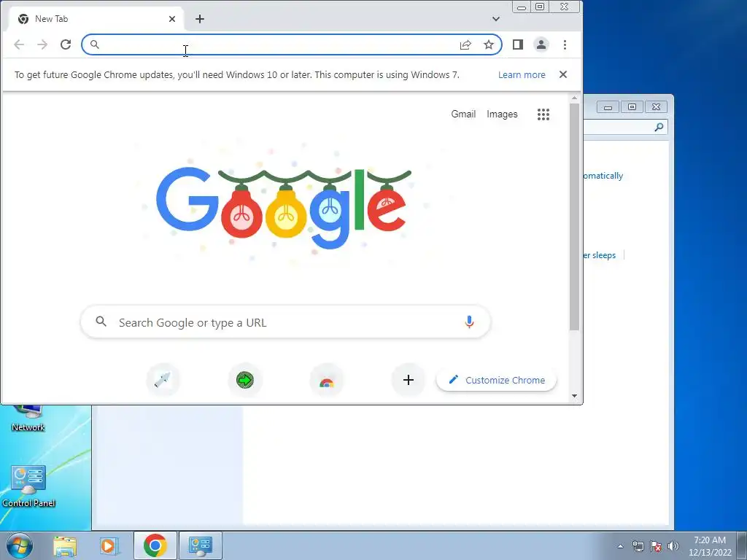Click the page scrollbar up arrow
The image size is (747, 560).
pyautogui.click(x=575, y=98)
